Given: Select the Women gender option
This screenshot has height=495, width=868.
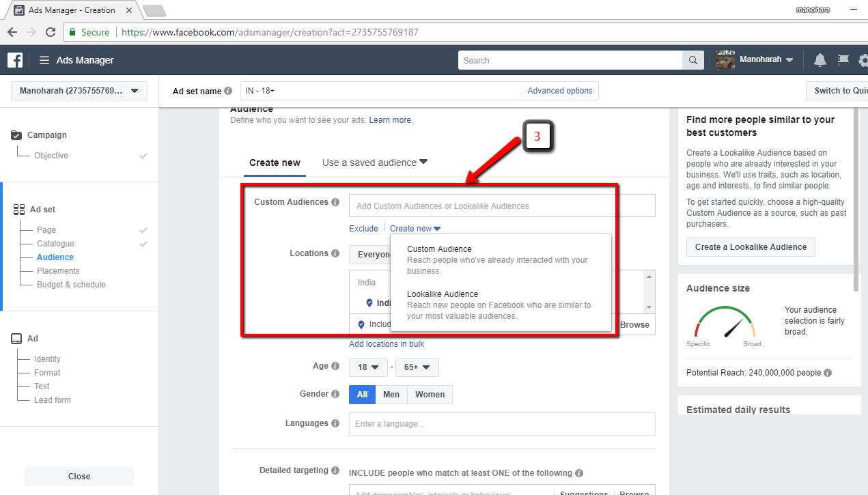Looking at the screenshot, I should pyautogui.click(x=430, y=394).
